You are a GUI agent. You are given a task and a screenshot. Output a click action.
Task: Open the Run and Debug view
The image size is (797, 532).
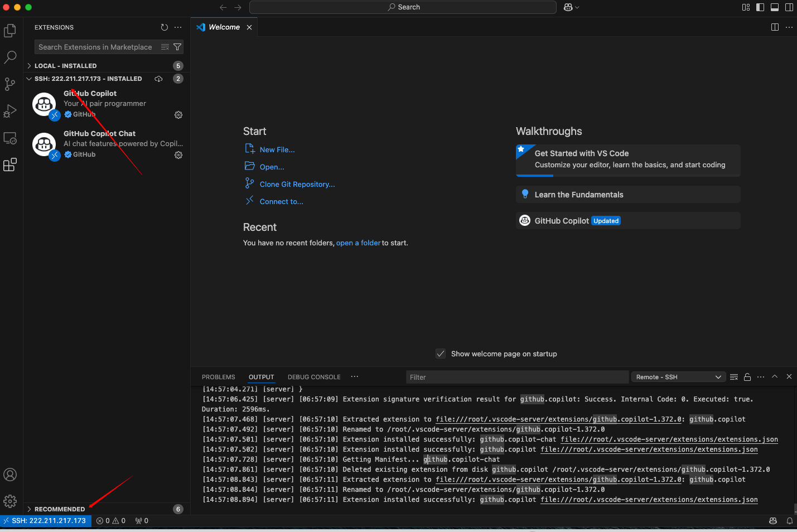10,111
